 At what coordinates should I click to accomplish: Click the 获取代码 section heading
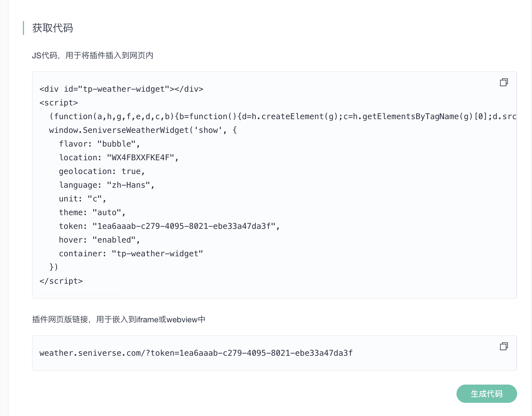[x=53, y=28]
